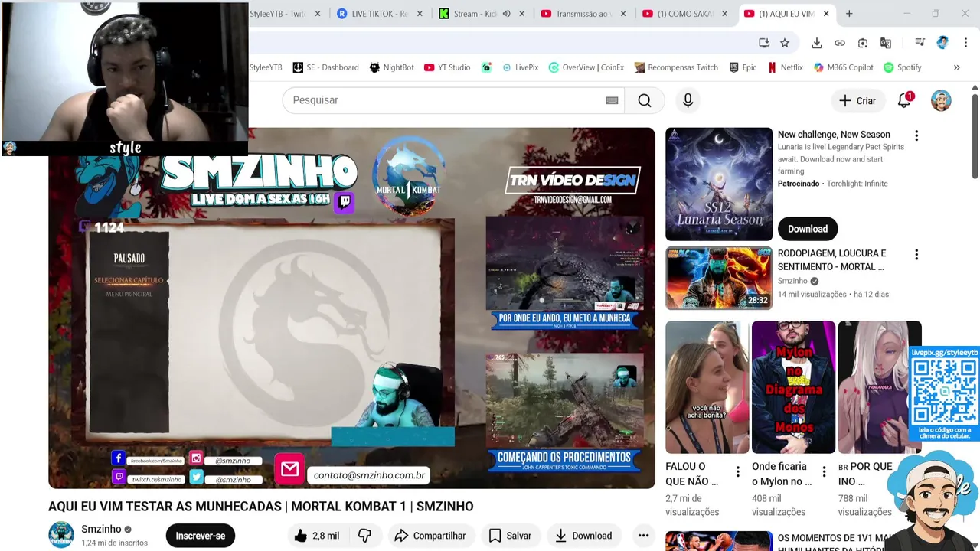Open options menu for the Torchlight ad

tap(916, 135)
